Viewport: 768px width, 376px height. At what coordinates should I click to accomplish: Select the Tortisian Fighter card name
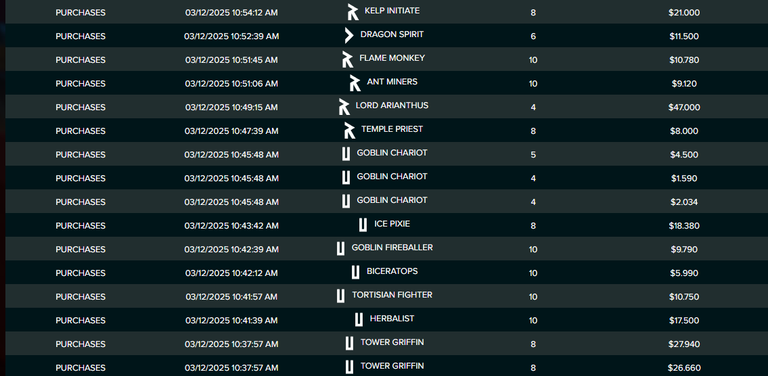[x=392, y=295]
